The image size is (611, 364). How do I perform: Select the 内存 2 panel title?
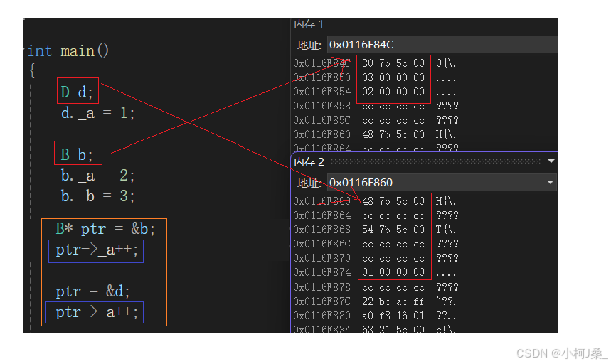point(309,162)
